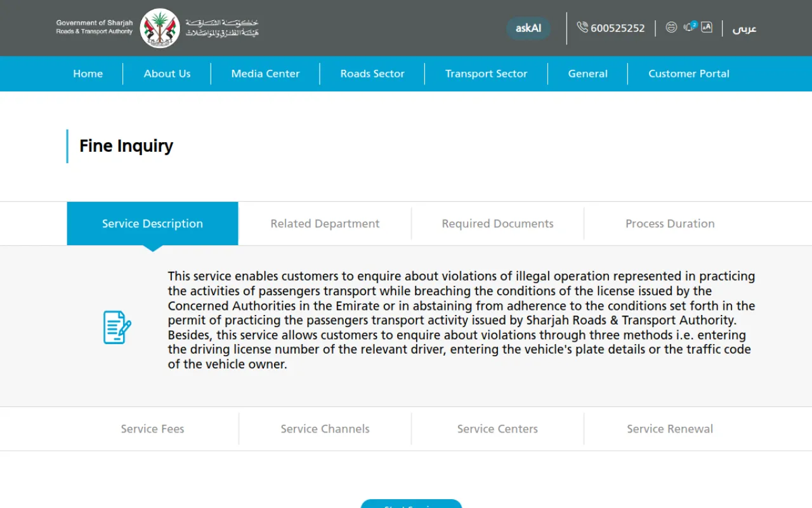Click the phone call icon
812x508 pixels.
tap(582, 27)
